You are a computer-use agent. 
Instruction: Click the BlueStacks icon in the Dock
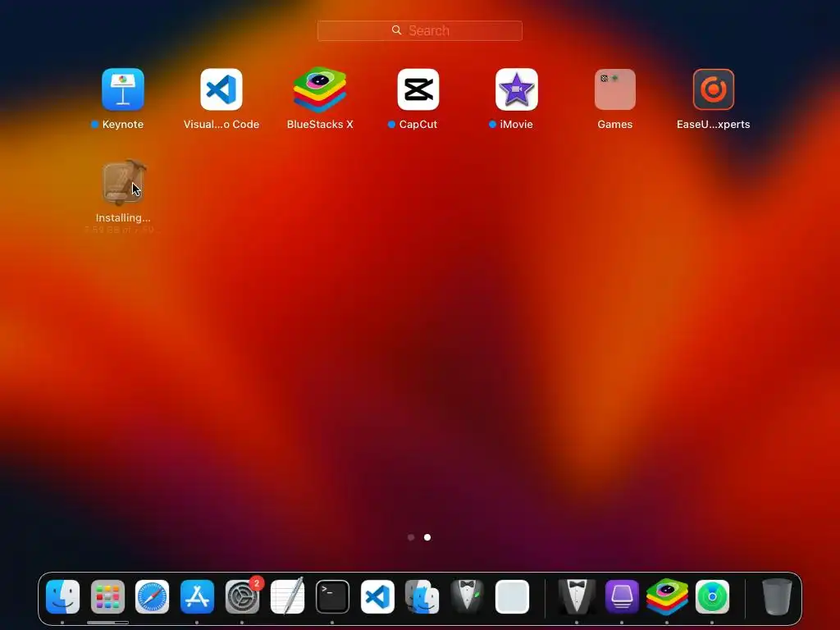tap(667, 596)
